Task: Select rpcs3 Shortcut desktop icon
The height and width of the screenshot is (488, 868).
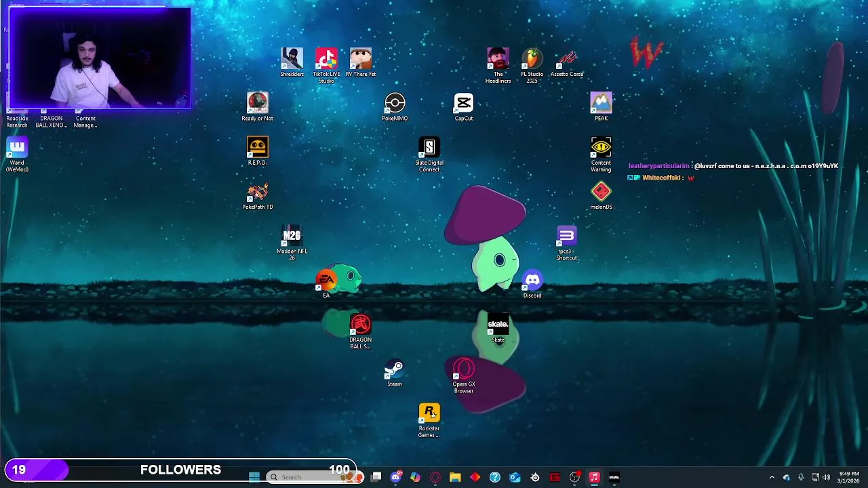Action: click(x=566, y=243)
